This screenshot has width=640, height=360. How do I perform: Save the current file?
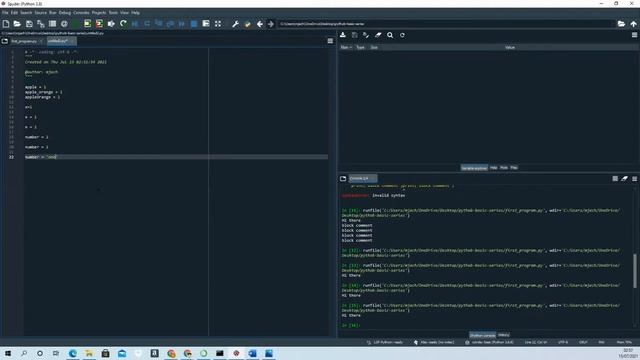click(x=29, y=24)
